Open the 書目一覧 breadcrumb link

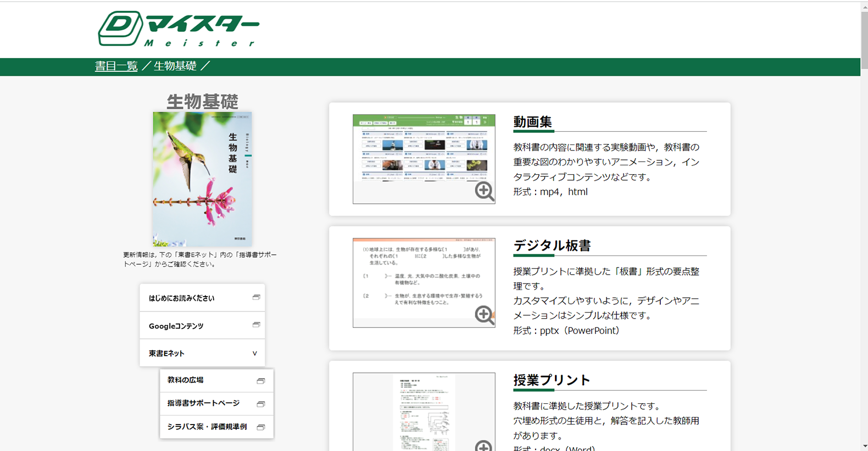(116, 66)
